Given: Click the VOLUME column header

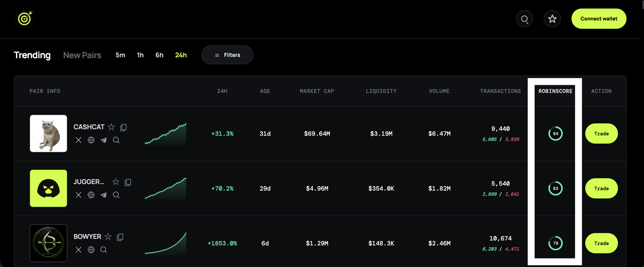Looking at the screenshot, I should click(439, 91).
